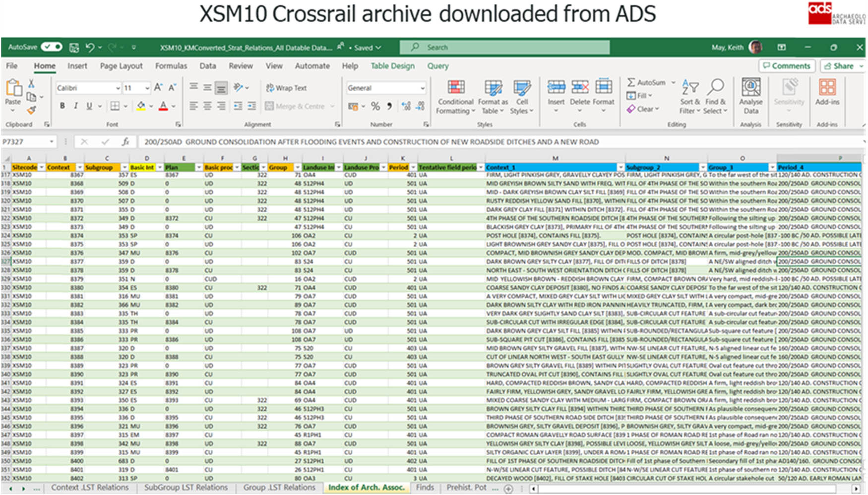Click inside the formula bar

point(347,141)
